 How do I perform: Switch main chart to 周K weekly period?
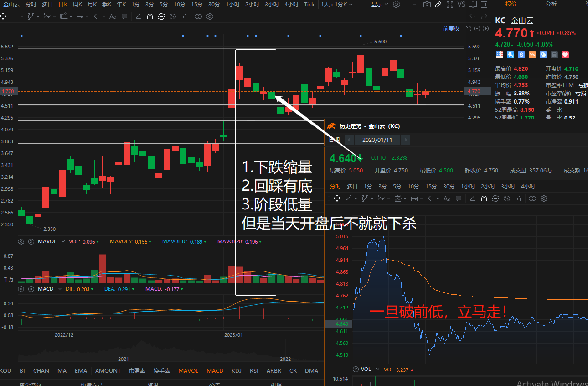pyautogui.click(x=77, y=4)
